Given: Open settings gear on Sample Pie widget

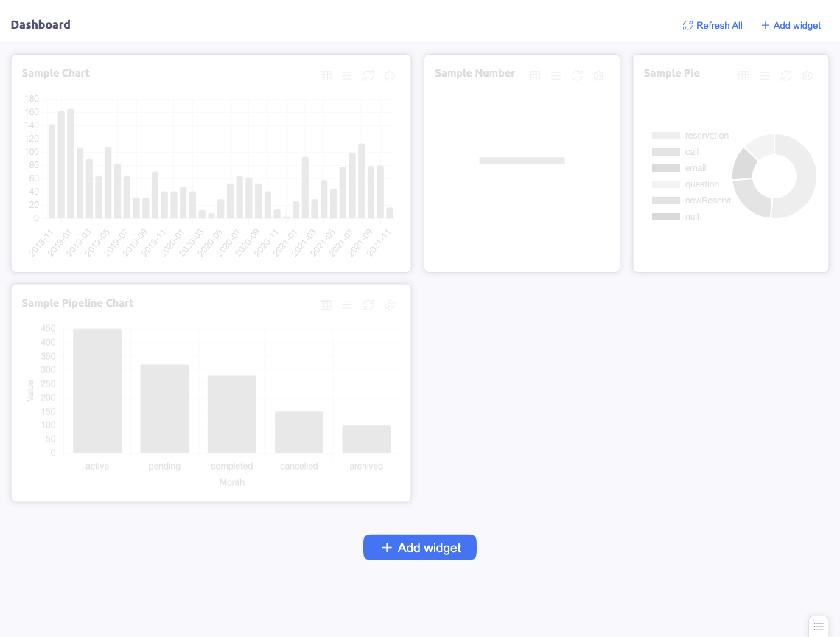Looking at the screenshot, I should 808,76.
